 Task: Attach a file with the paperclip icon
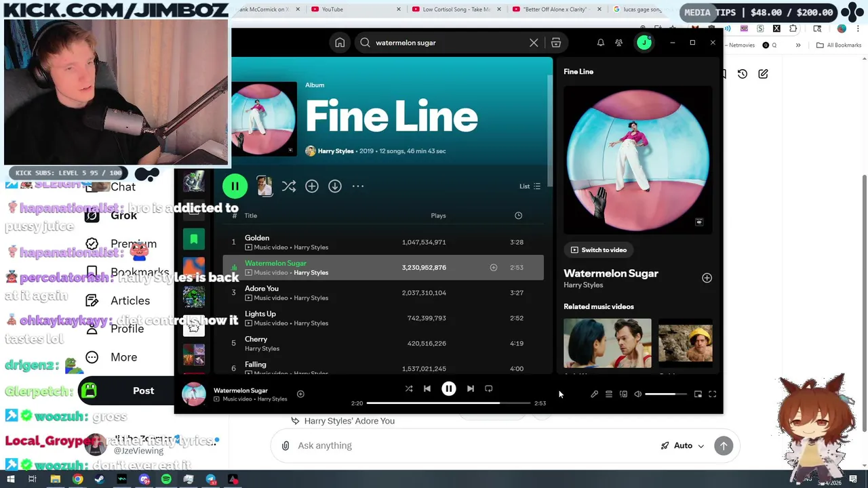[285, 446]
